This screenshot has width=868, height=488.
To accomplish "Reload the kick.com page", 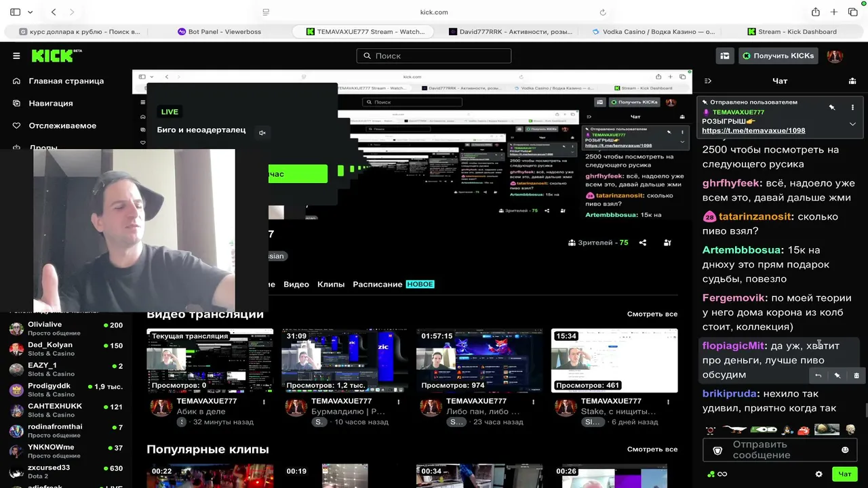I will [x=603, y=12].
